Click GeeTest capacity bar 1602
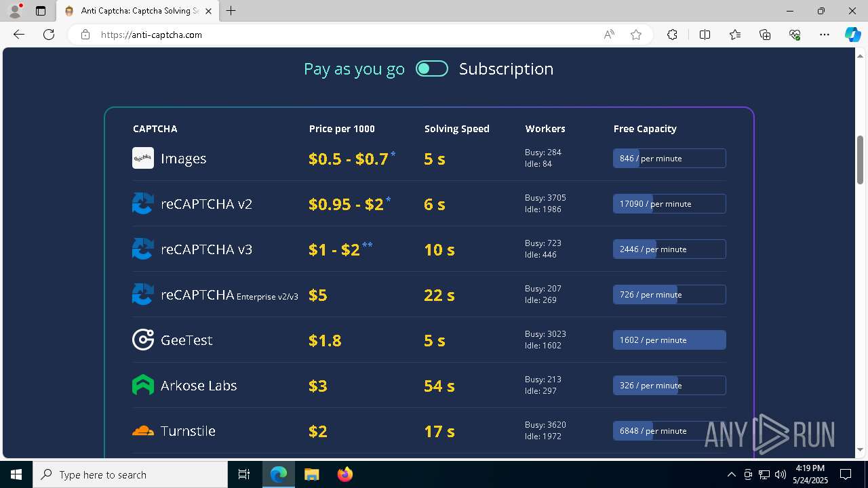Image resolution: width=868 pixels, height=488 pixels. 669,340
